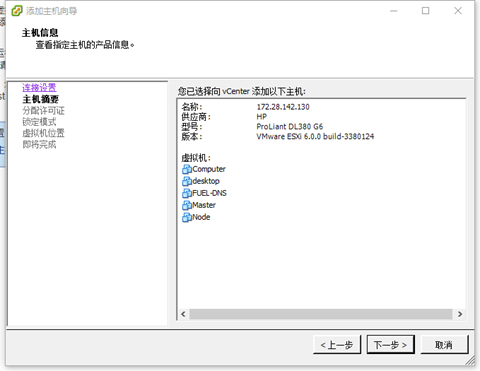Click the Node virtual machine icon
The image size is (480, 371).
[x=187, y=217]
